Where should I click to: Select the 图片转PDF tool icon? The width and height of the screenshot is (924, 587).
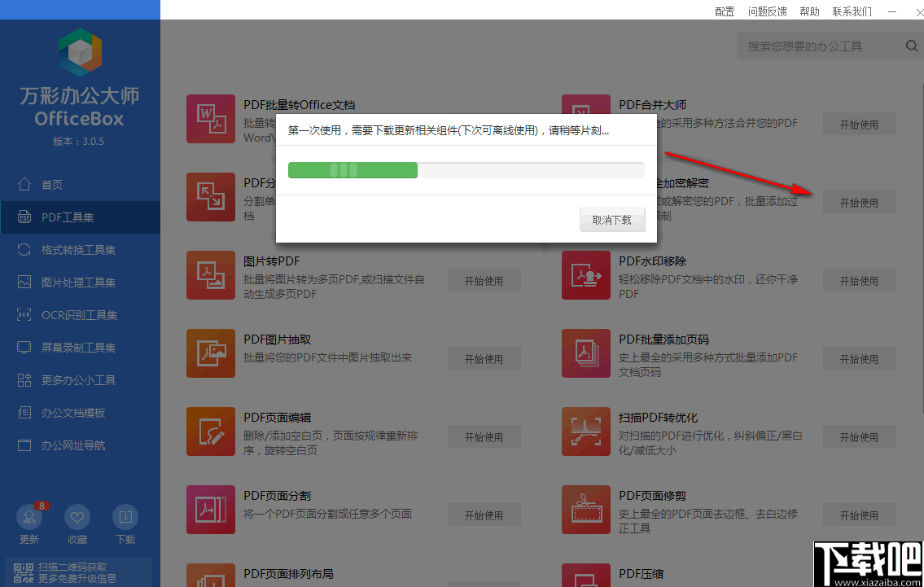pos(211,275)
